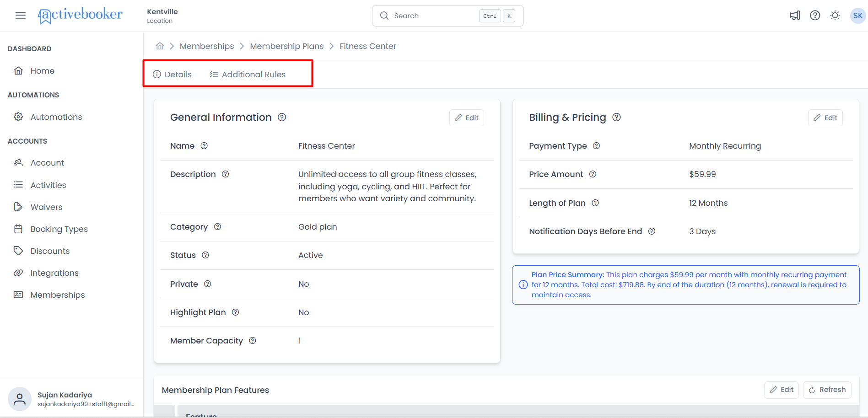Open the help question mark icon in header

coord(815,16)
